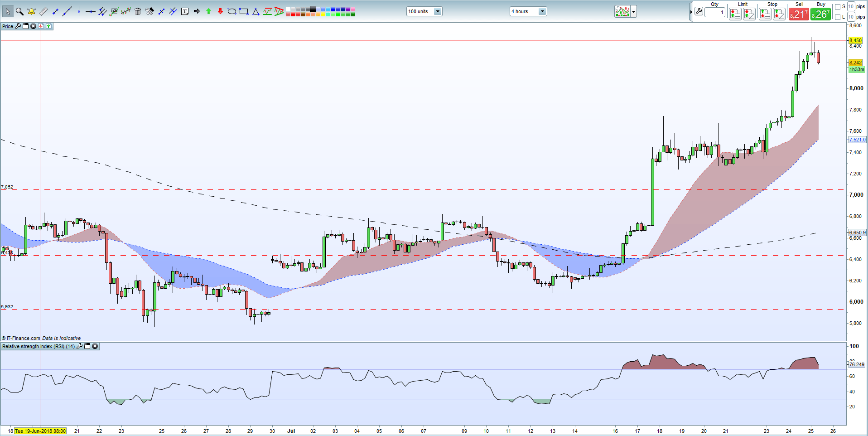Click the green Buy price button

820,14
